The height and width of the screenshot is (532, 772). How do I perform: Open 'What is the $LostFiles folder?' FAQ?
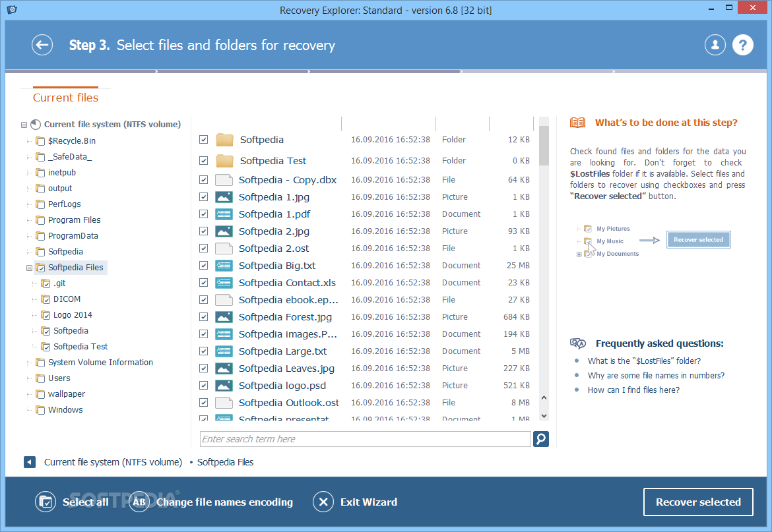(644, 361)
